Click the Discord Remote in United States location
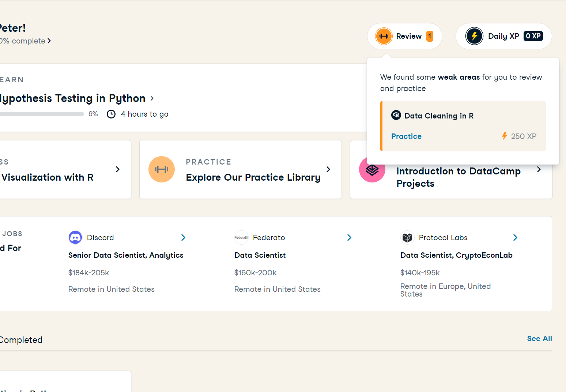The width and height of the screenshot is (566, 392). pyautogui.click(x=112, y=289)
